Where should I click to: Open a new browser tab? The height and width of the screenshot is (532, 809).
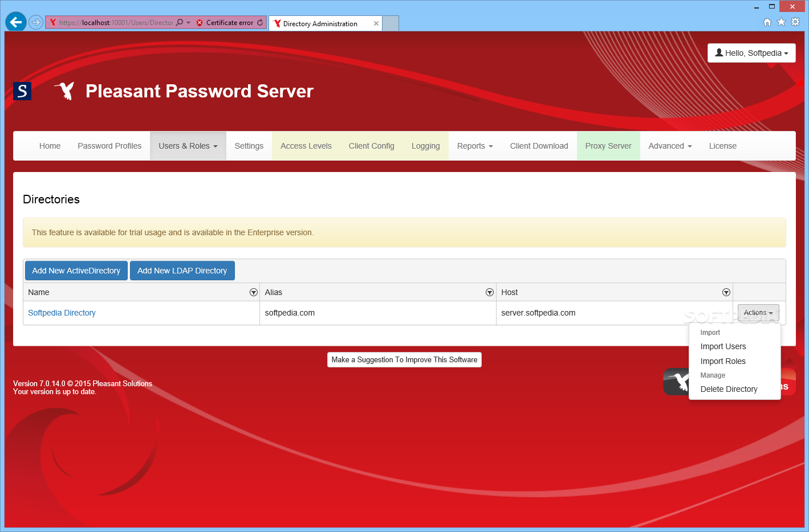click(391, 23)
